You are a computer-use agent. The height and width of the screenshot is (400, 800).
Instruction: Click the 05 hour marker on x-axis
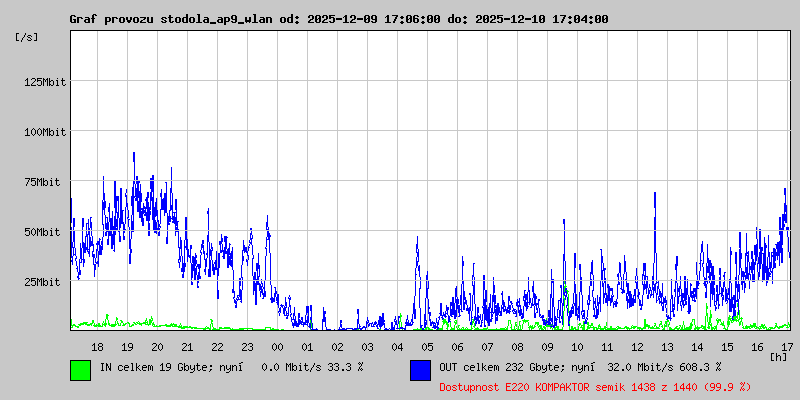click(427, 346)
